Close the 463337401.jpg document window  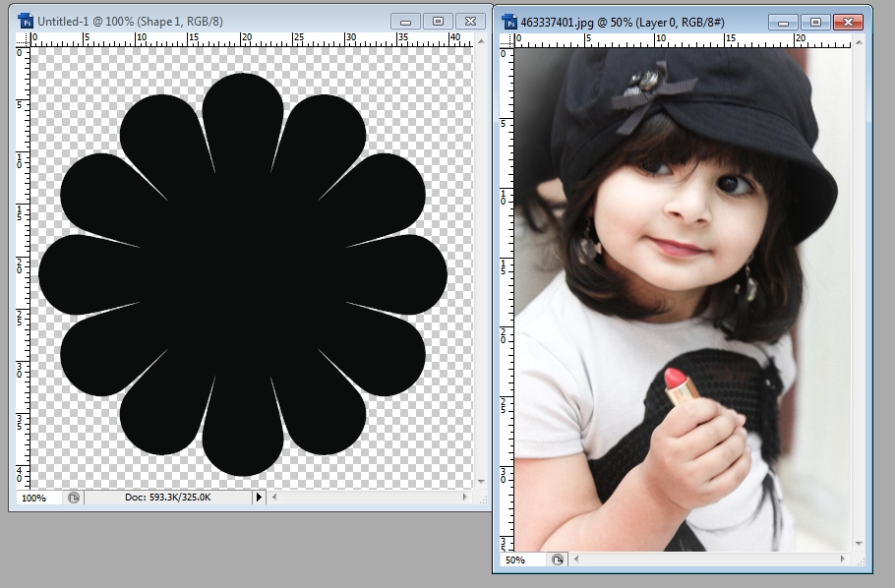pos(846,21)
